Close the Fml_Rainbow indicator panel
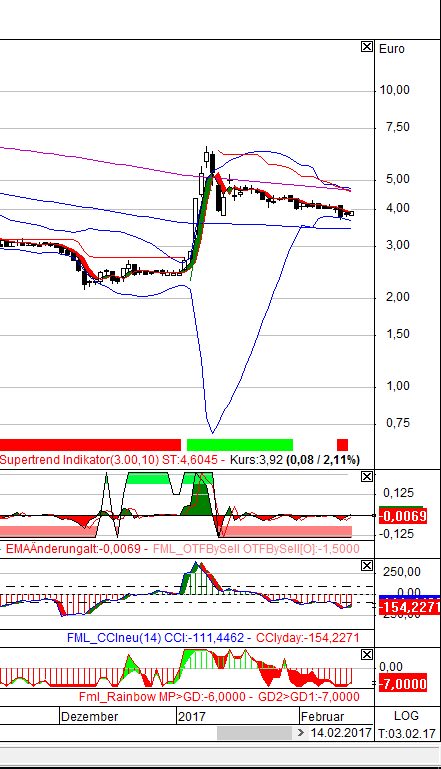Viewport: 441px width, 769px height. tap(366, 655)
